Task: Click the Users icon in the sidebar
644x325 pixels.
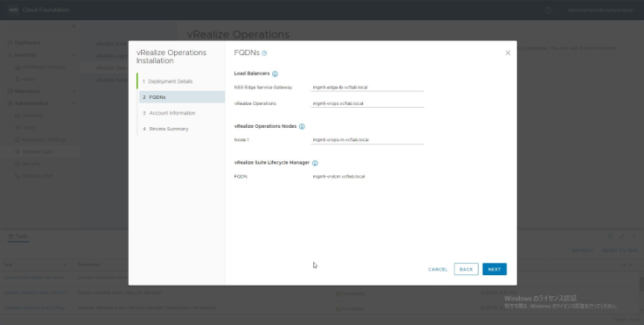Action: click(x=17, y=128)
